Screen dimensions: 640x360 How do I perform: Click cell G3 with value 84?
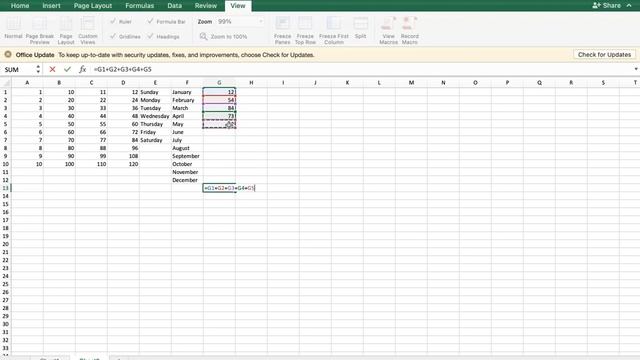pyautogui.click(x=219, y=108)
